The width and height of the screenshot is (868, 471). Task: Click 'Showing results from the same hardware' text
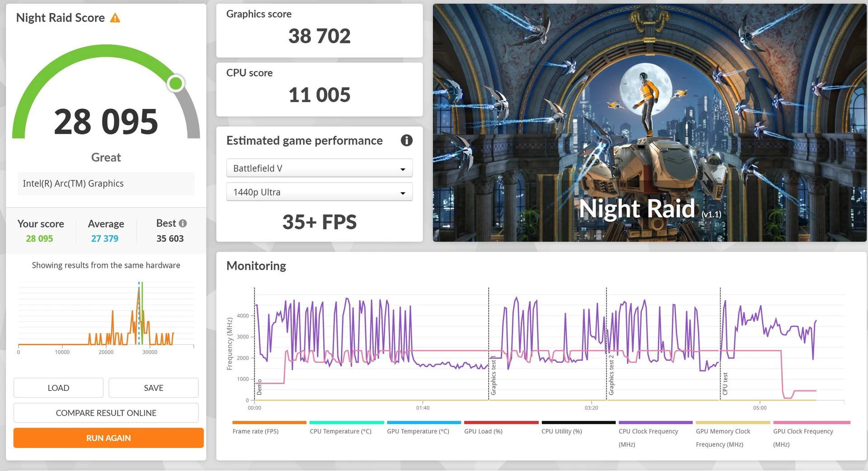pyautogui.click(x=106, y=265)
